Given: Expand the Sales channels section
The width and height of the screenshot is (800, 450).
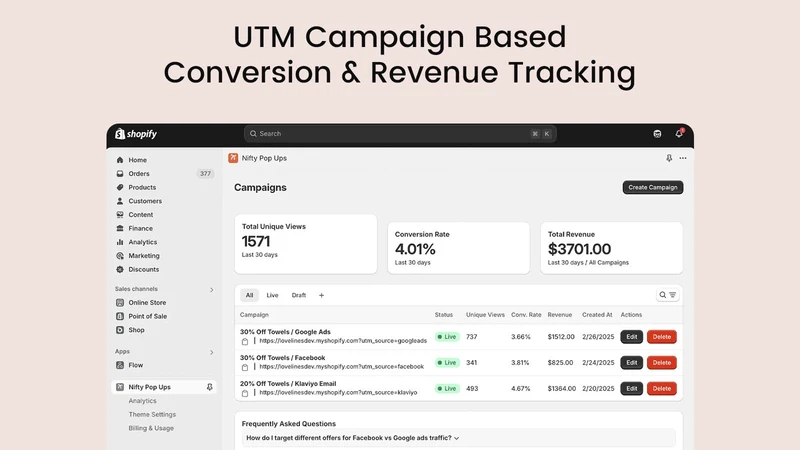Looking at the screenshot, I should (x=211, y=290).
